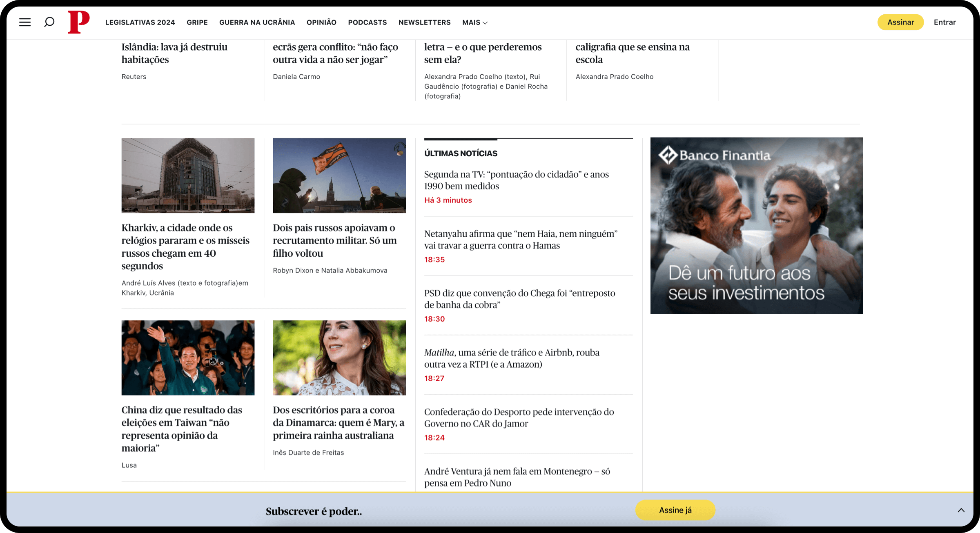Open the Legislativas 2024 menu item
980x533 pixels.
pyautogui.click(x=140, y=22)
